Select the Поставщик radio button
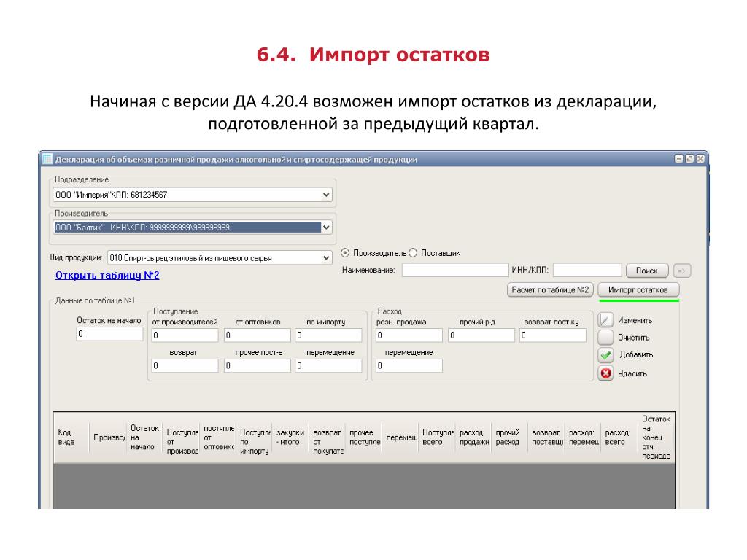The width and height of the screenshot is (747, 560). pyautogui.click(x=413, y=253)
